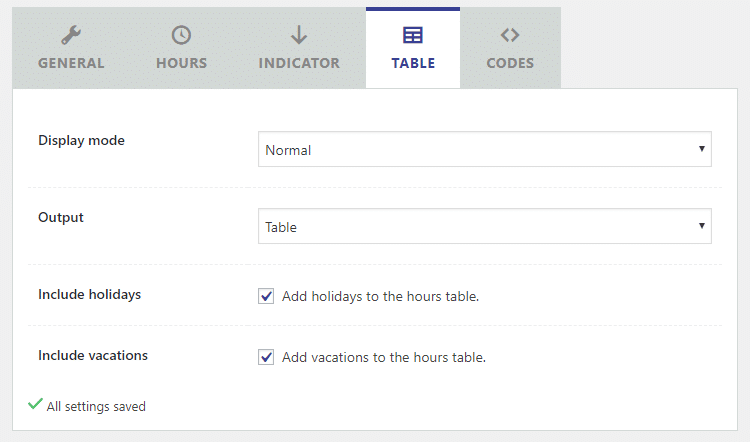Click the 'All settings saved' status text
The width and height of the screenshot is (750, 442).
coord(96,407)
